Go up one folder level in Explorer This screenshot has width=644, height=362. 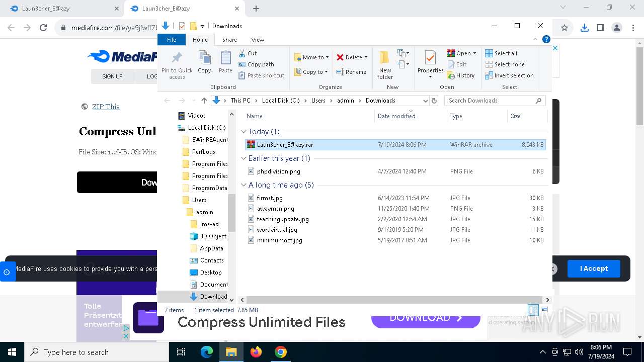tap(204, 101)
